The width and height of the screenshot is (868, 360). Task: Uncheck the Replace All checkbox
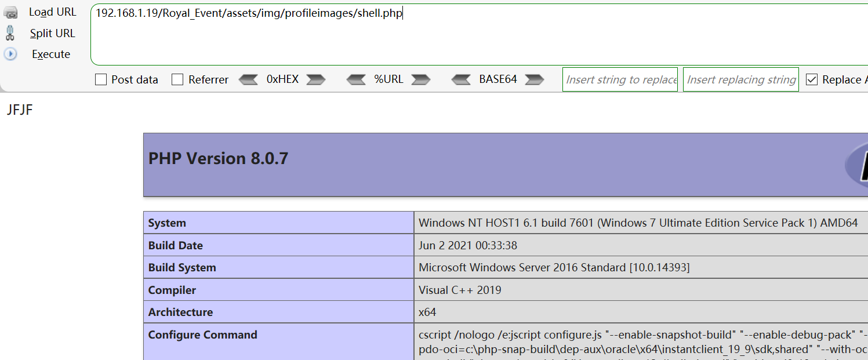click(812, 79)
